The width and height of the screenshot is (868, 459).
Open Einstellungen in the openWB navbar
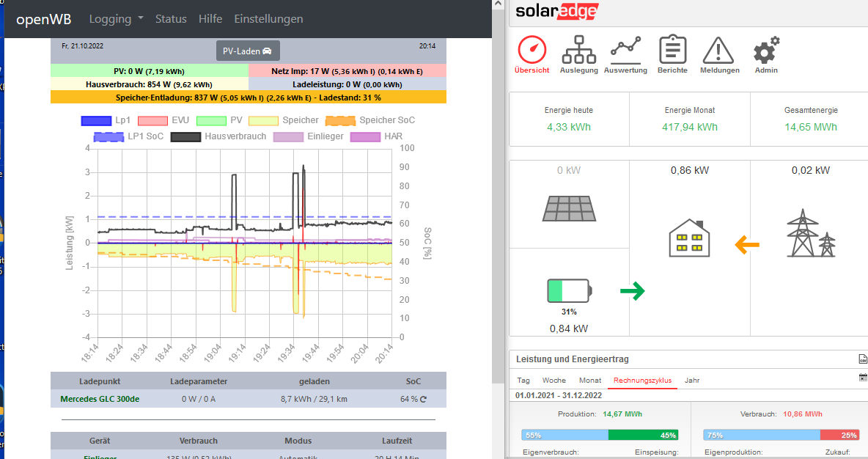pyautogui.click(x=268, y=19)
